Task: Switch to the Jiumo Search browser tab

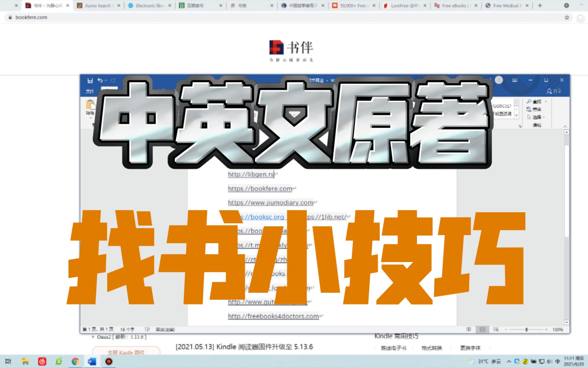Action: (x=98, y=5)
